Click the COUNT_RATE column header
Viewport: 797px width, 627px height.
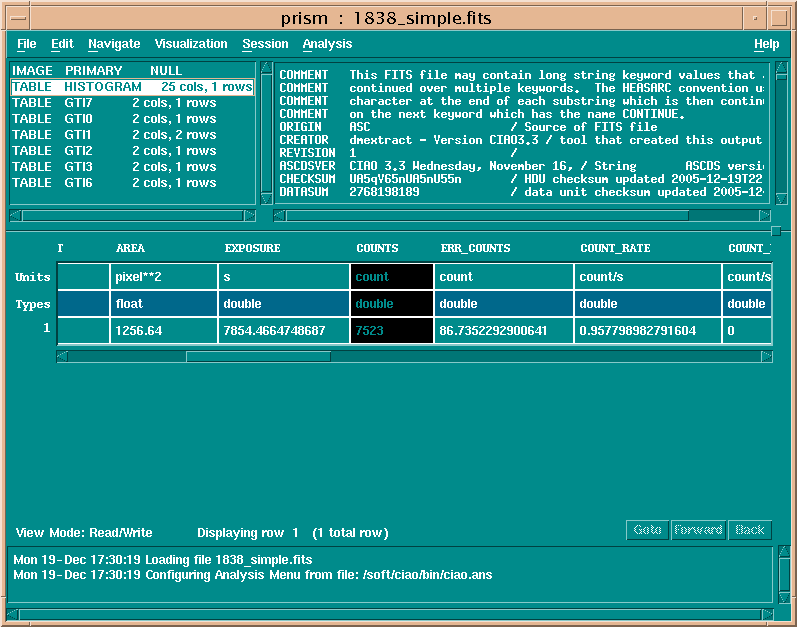(616, 248)
